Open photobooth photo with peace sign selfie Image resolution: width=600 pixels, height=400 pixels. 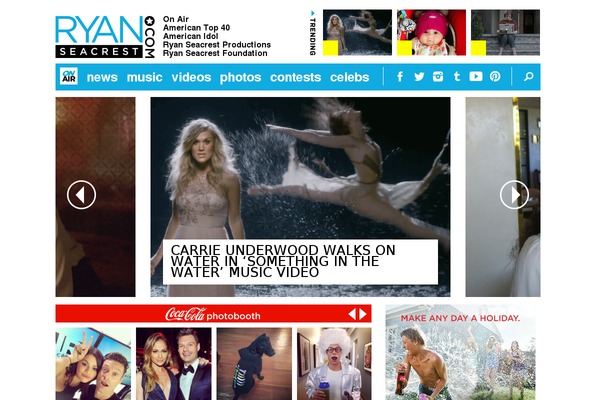tap(93, 364)
